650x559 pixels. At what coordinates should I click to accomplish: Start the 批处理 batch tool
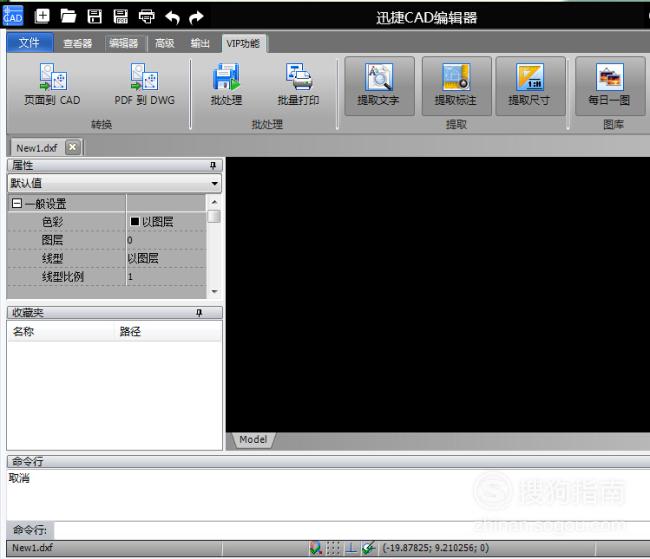226,84
